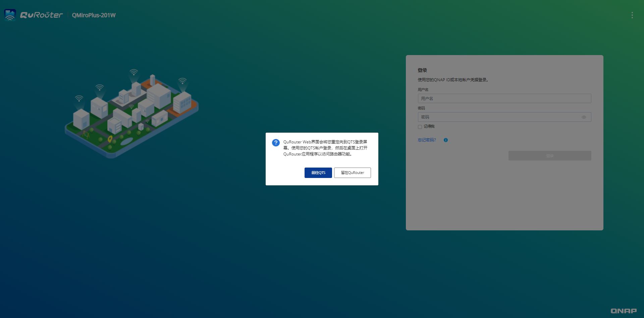Click the QuRouter app logo icon
This screenshot has width=644, height=318.
coord(10,15)
